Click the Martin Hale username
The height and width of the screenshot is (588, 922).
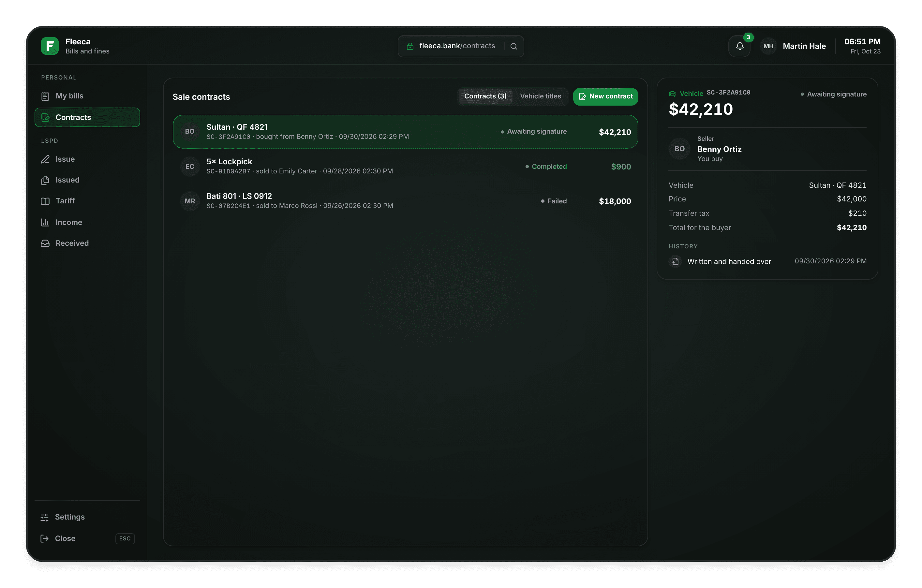pos(804,46)
